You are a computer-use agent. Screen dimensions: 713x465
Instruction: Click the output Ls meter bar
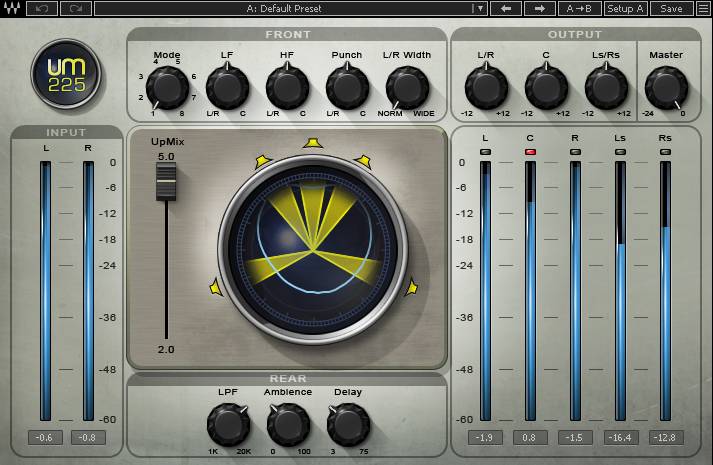coord(620,291)
